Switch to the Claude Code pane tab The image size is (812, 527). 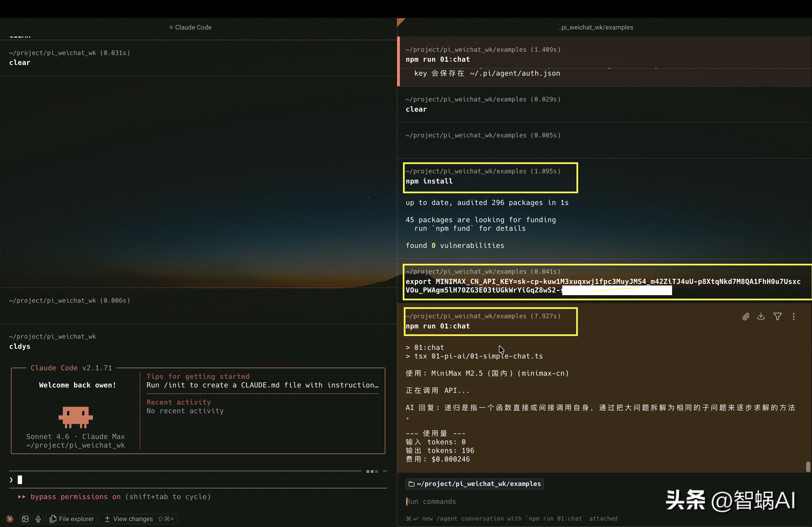click(x=190, y=27)
